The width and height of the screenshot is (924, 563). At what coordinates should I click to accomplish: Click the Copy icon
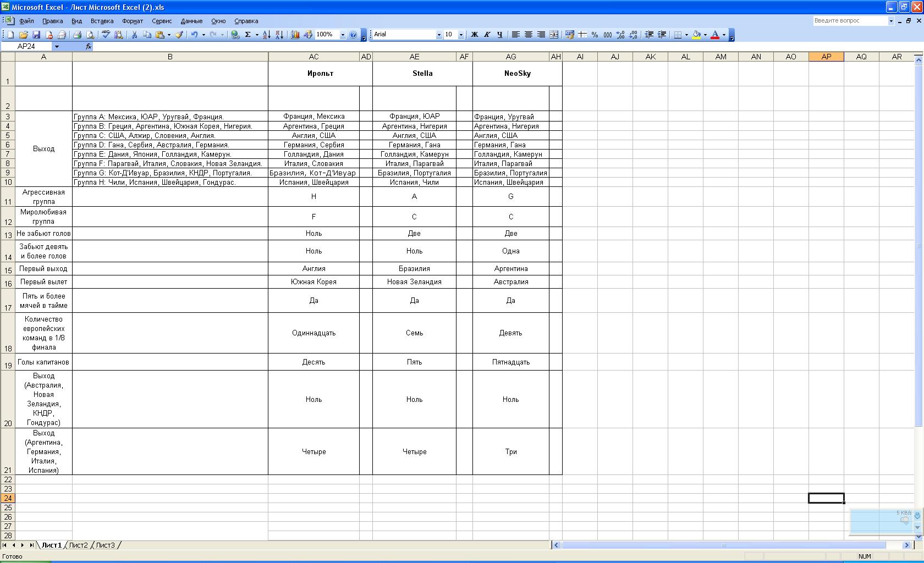(147, 35)
